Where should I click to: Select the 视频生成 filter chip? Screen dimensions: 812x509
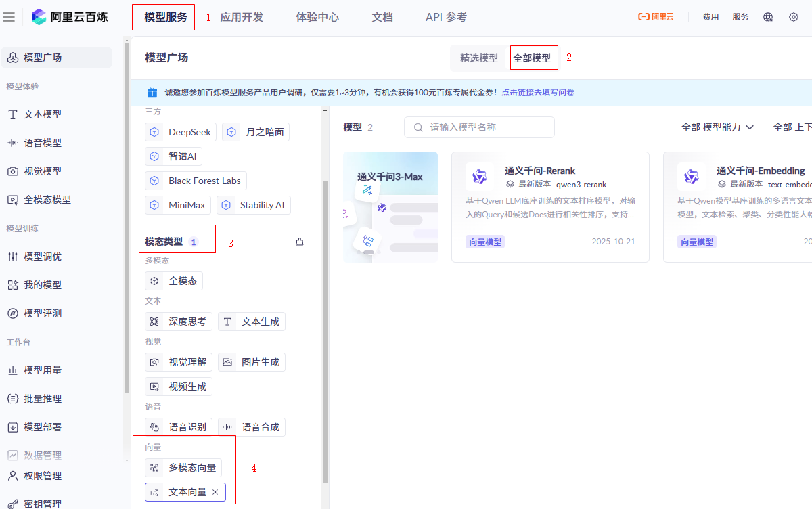179,386
